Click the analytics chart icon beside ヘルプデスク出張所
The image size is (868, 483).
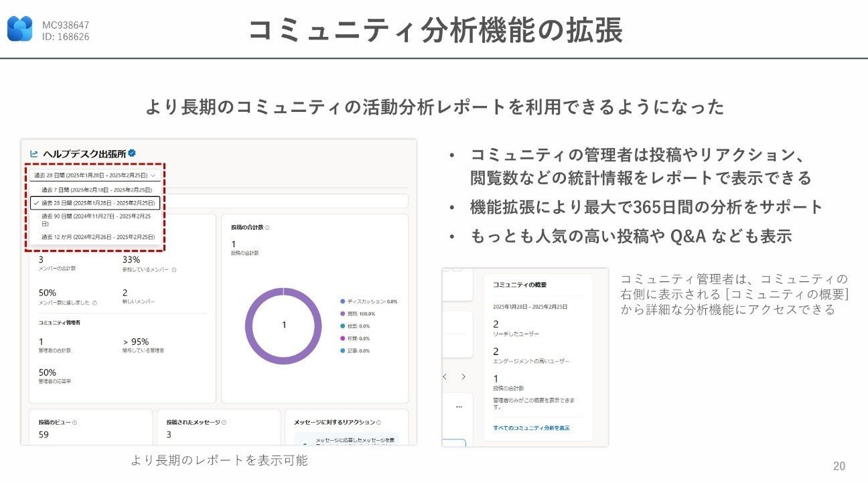[35, 153]
